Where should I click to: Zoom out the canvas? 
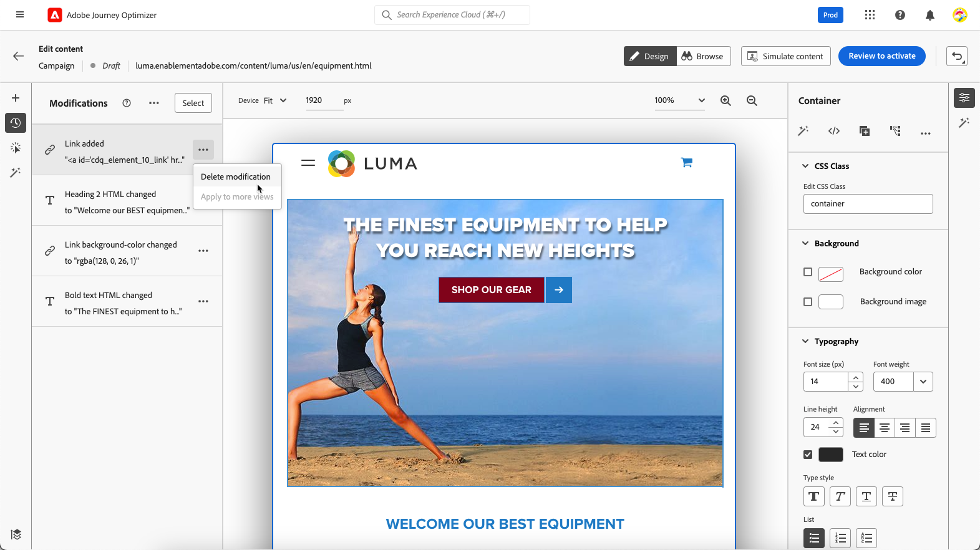pos(752,100)
